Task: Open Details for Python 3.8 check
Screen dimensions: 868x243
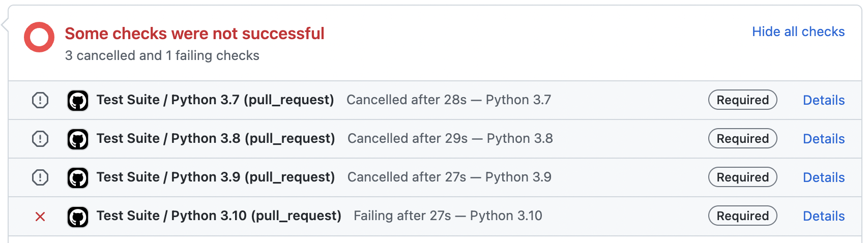Action: (824, 139)
